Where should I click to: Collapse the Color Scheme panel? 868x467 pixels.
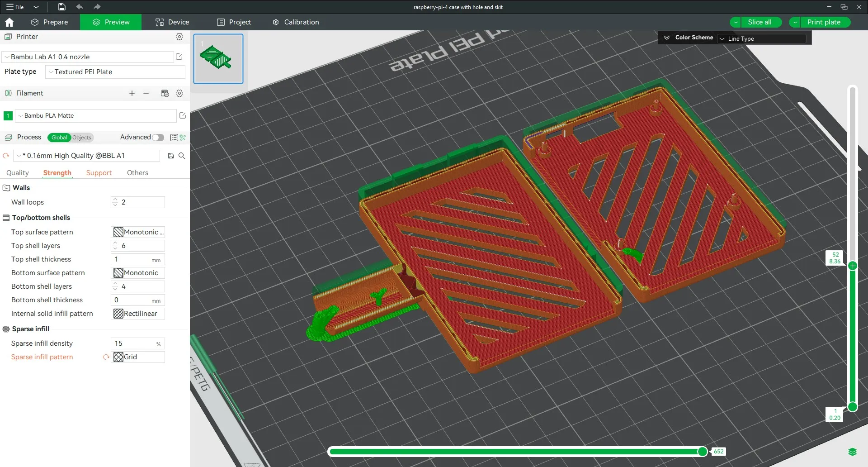(667, 38)
